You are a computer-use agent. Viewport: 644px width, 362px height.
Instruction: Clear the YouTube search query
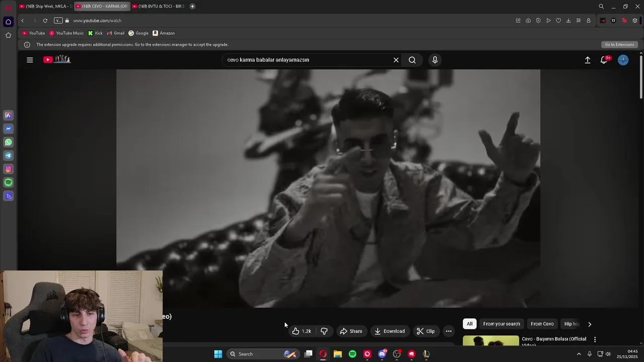point(396,60)
